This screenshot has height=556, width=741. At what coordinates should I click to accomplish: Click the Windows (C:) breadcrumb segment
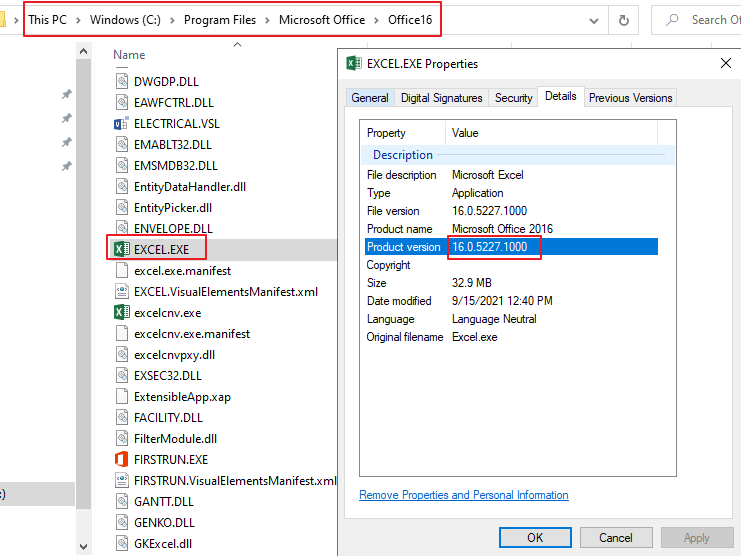(125, 20)
